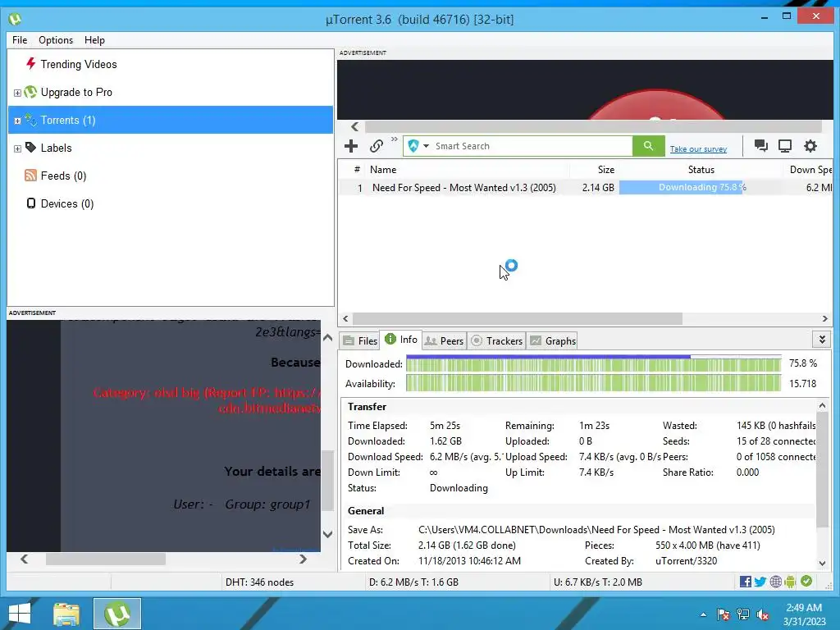Click the U: 6.7 KB/s upload status

pos(598,582)
